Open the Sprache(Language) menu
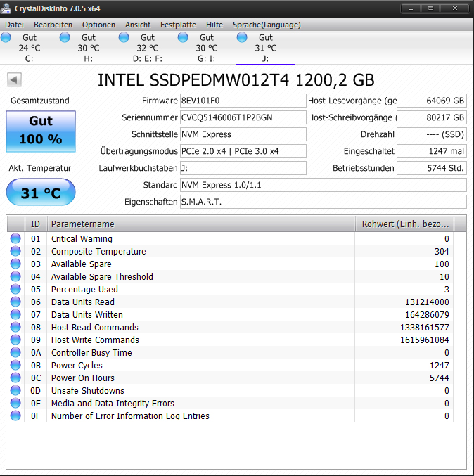This screenshot has height=476, width=474. click(267, 25)
